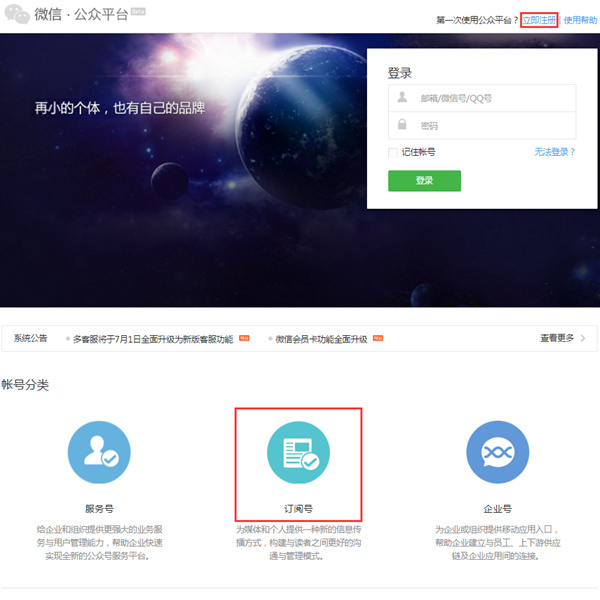The height and width of the screenshot is (600, 600).
Task: Click the 服务号 title text
Action: (99, 509)
